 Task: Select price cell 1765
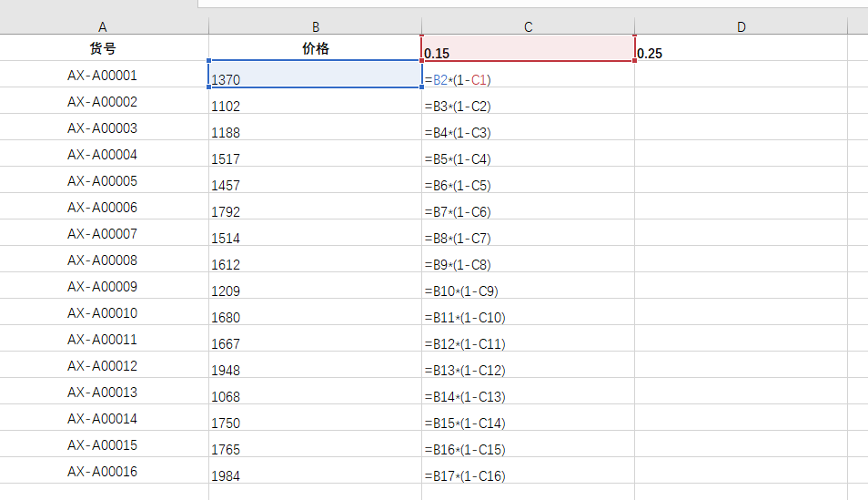pos(316,444)
